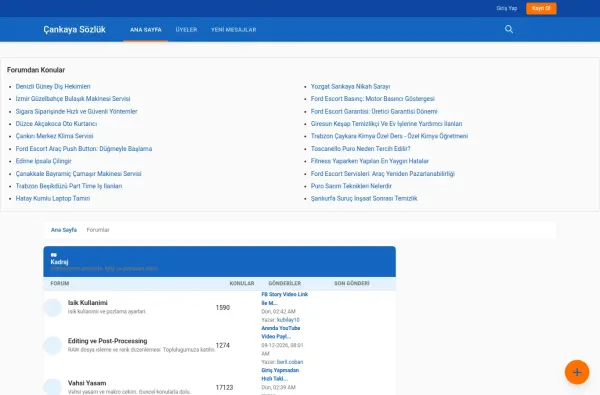This screenshot has height=395, width=600.
Task: Open İzmir Güzelbahçe Bulaşık Makinesi Servisi topic
Action: [x=73, y=99]
